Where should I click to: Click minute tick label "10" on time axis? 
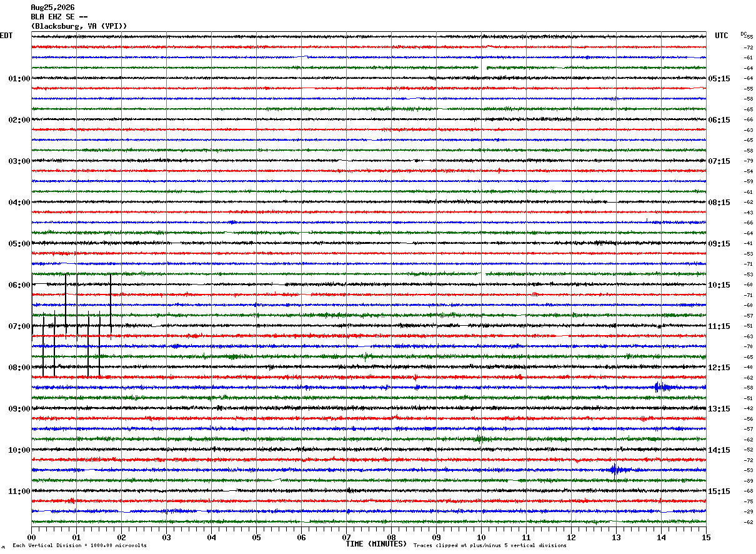coord(481,537)
